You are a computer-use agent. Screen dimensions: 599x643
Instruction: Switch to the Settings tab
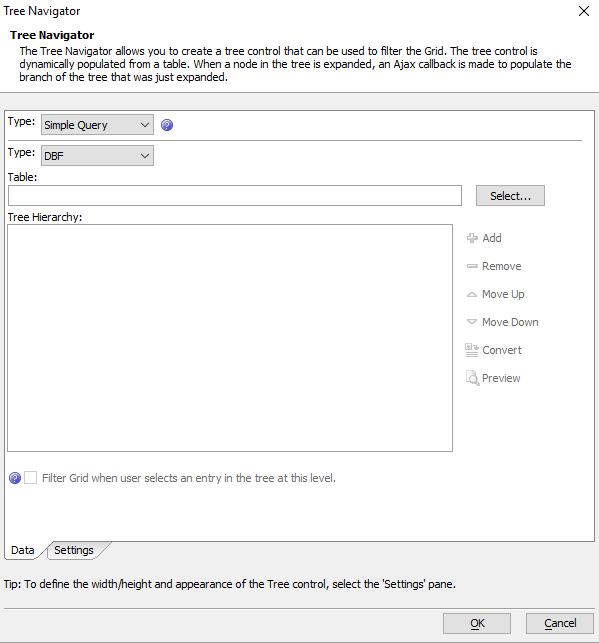[74, 550]
